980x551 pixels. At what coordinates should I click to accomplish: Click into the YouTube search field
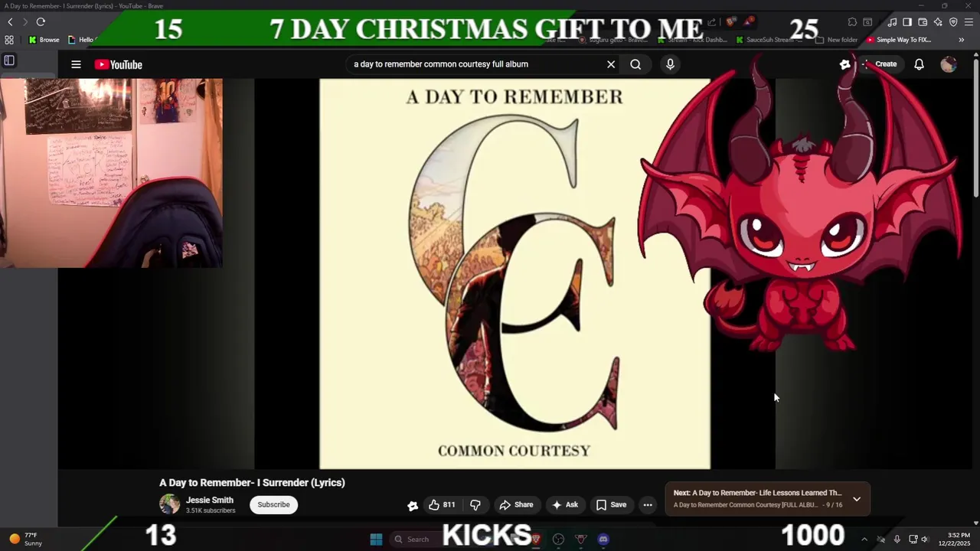click(475, 64)
